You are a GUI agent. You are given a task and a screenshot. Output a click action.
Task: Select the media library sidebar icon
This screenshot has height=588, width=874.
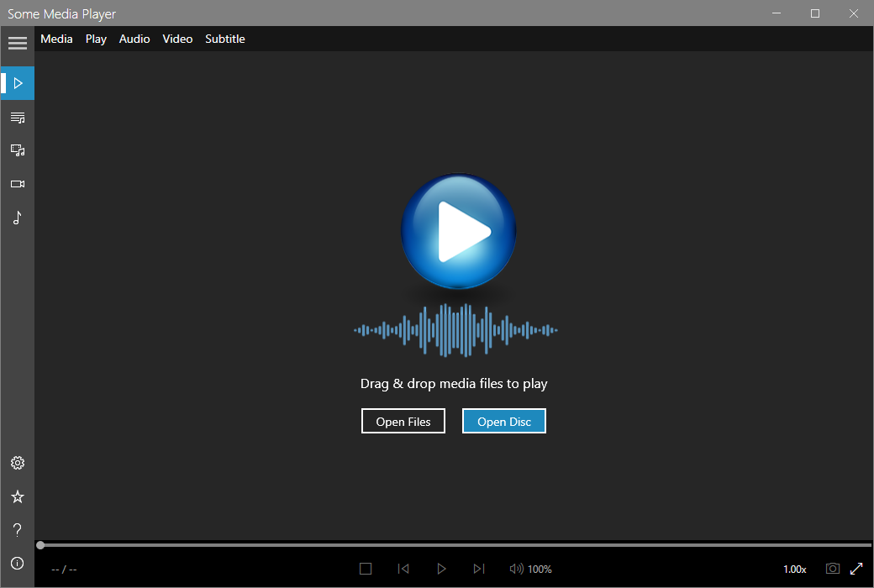pos(18,150)
